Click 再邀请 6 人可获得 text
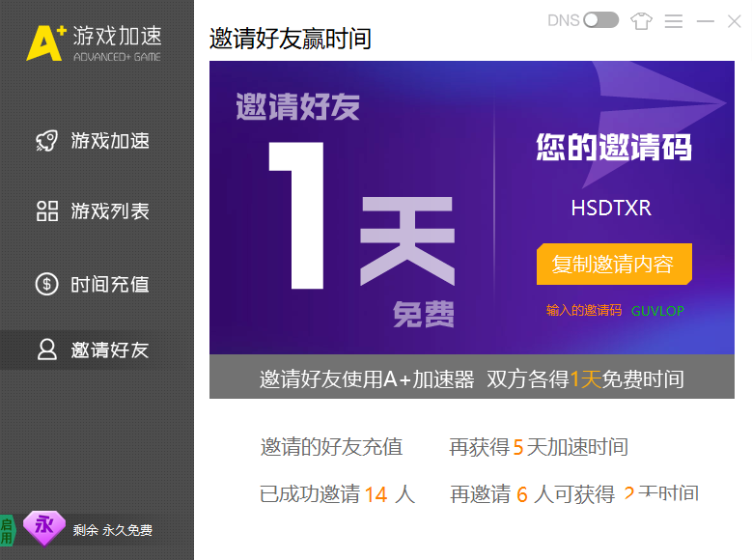752x560 pixels. (x=532, y=494)
